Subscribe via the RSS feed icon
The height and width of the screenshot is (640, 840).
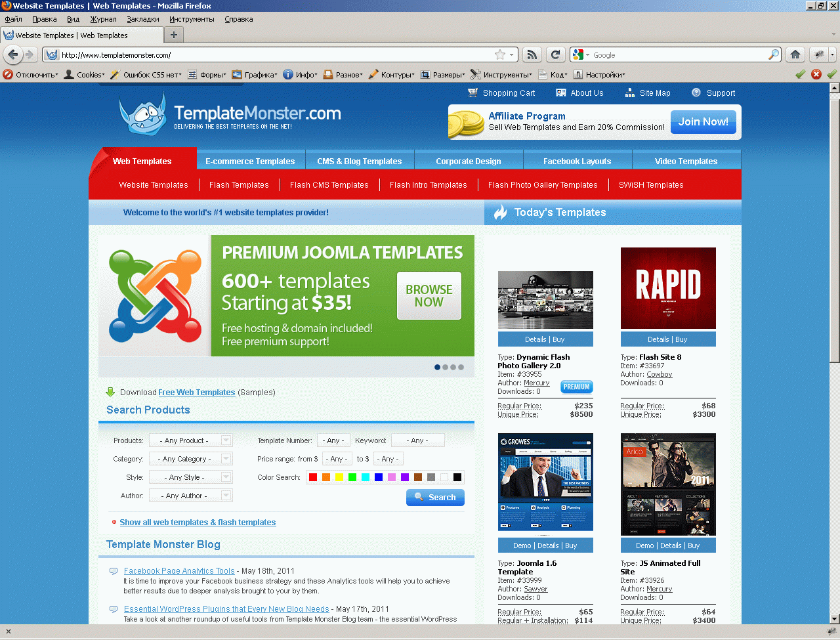pos(532,54)
